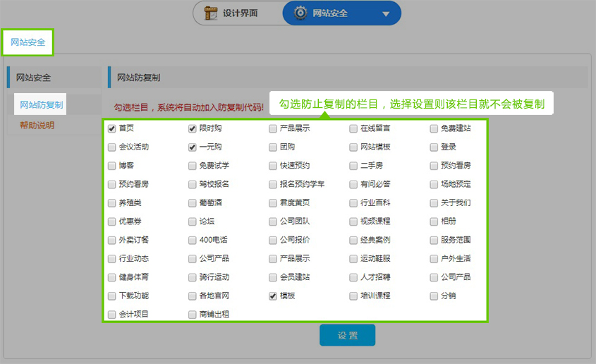
Task: Open the 网站安全 tab at top left
Action: tap(28, 42)
